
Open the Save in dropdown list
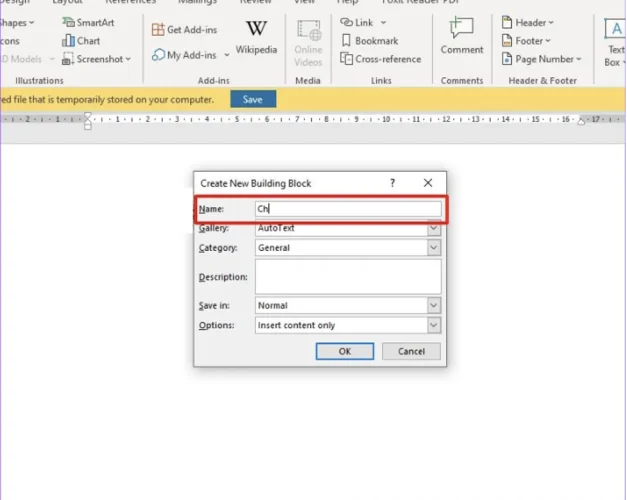coord(434,306)
